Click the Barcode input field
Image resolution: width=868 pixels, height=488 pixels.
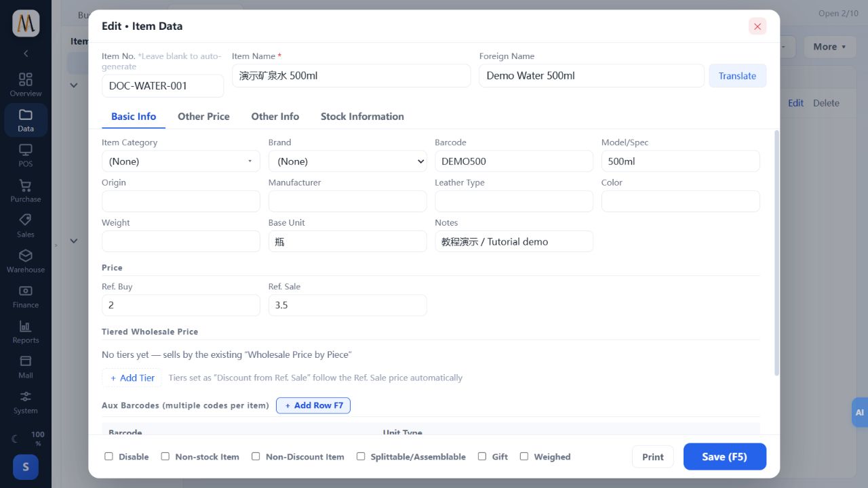(514, 161)
